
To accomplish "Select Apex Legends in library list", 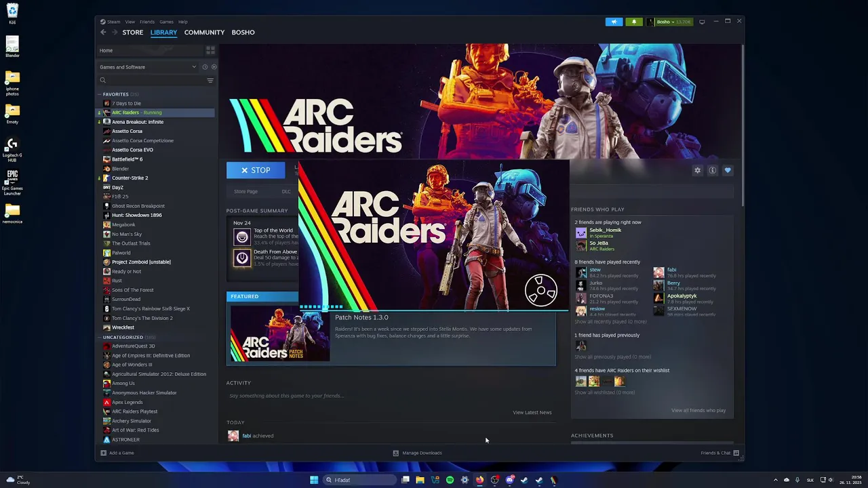I will pos(127,402).
